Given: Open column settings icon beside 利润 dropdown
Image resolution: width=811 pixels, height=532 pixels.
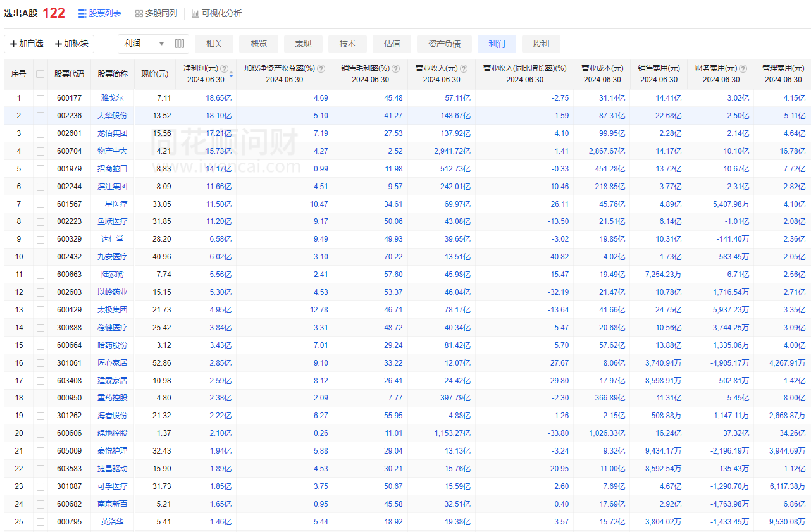Looking at the screenshot, I should (x=180, y=44).
